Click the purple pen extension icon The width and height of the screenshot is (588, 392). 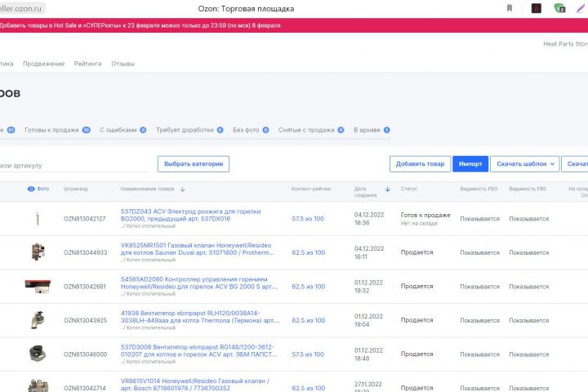pyautogui.click(x=581, y=8)
